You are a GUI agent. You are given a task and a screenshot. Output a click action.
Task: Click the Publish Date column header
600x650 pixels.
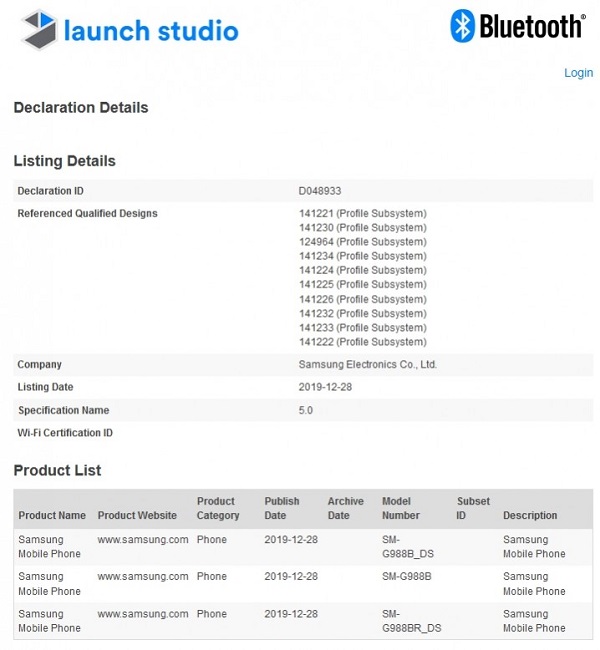282,508
